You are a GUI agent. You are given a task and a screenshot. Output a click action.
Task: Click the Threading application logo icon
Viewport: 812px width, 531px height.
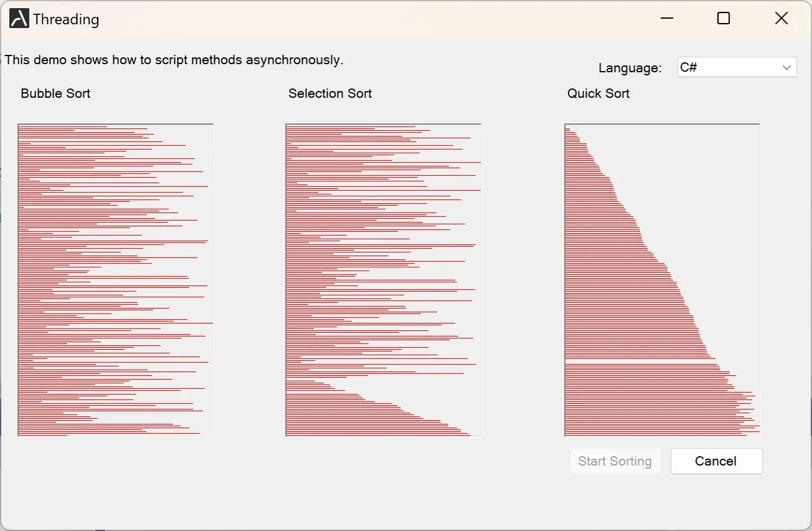click(18, 18)
